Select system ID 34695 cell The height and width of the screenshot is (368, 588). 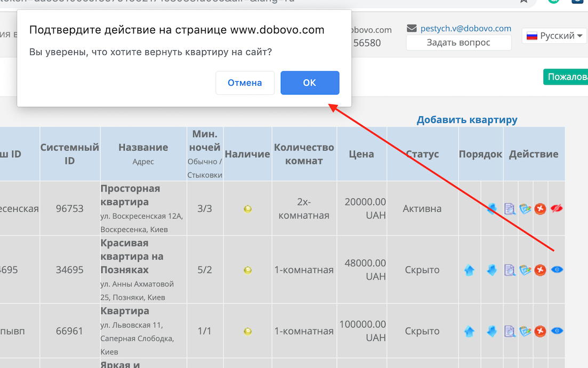pyautogui.click(x=70, y=270)
